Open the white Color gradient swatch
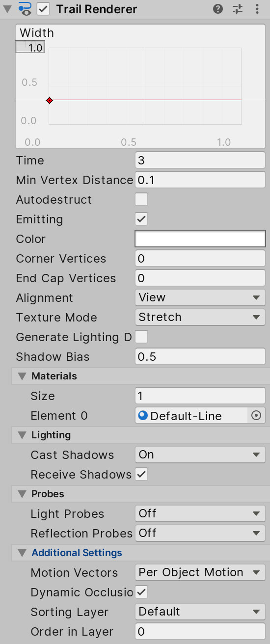 click(200, 239)
